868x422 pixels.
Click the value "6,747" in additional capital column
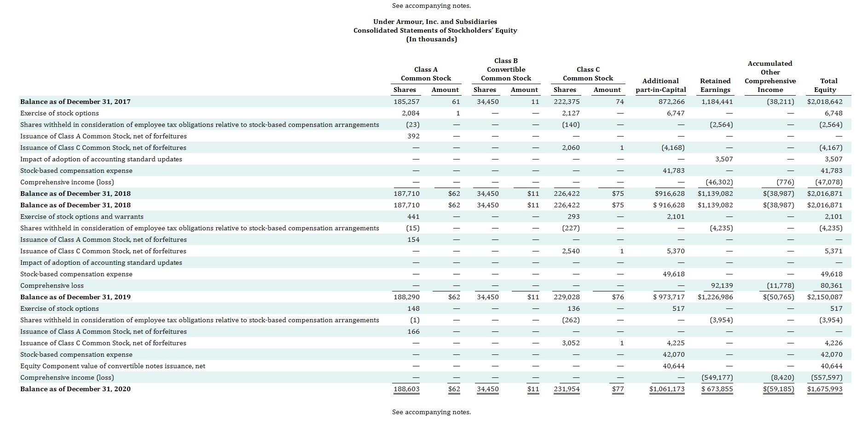click(676, 113)
